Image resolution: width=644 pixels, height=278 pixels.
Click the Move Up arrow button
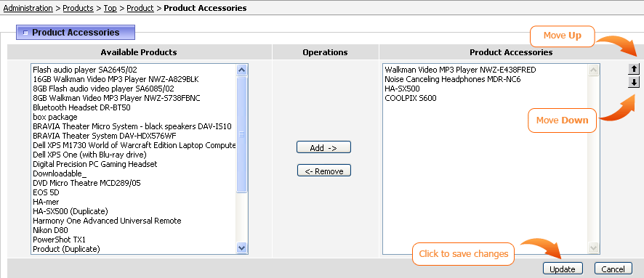[x=634, y=69]
